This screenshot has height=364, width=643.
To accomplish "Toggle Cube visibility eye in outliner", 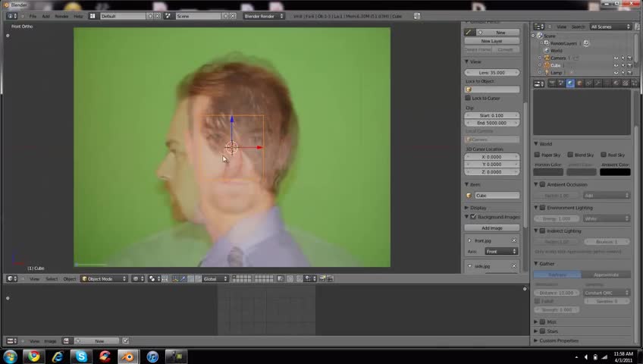I will pos(616,65).
